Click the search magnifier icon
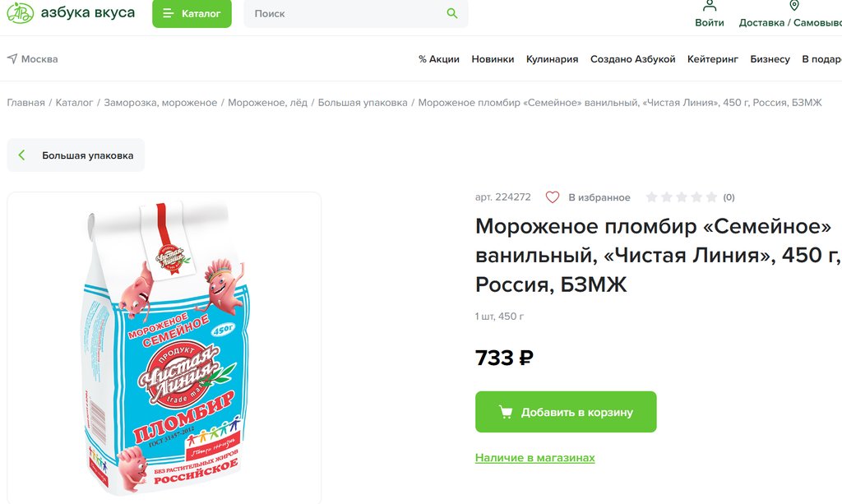The image size is (842, 504). click(451, 13)
